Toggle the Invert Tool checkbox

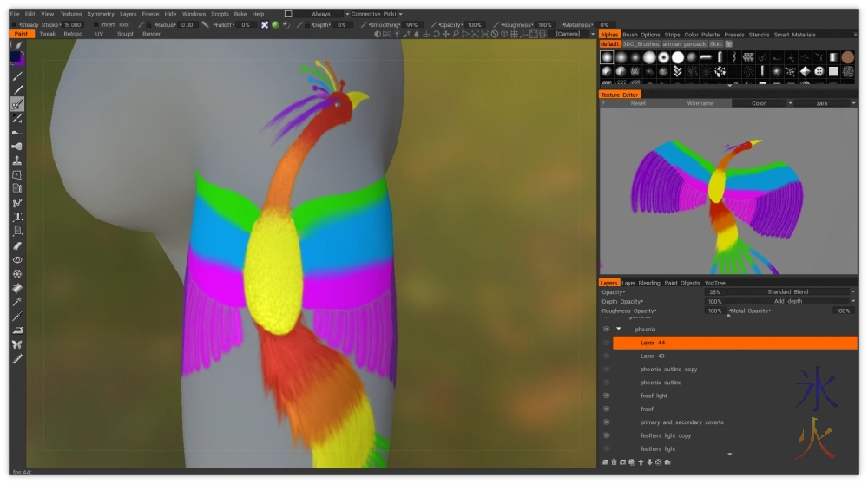click(x=97, y=25)
